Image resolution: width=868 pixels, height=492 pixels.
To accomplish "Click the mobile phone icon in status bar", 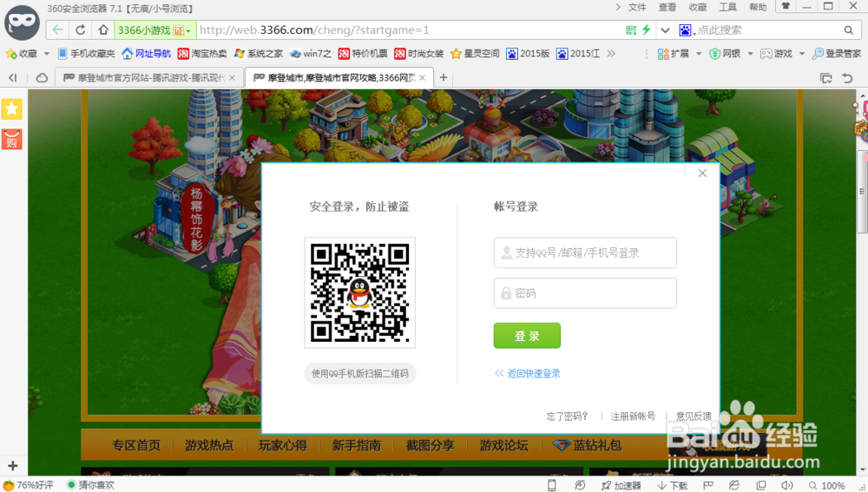I will [x=551, y=485].
